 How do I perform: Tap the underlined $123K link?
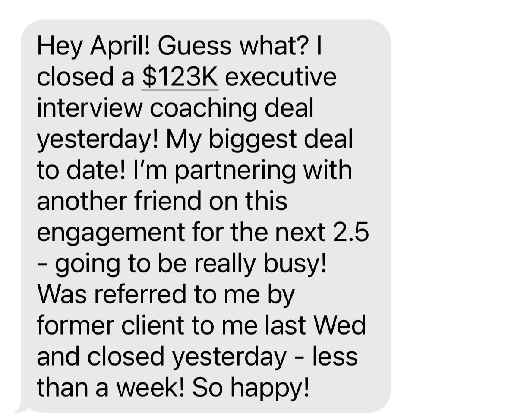180,77
